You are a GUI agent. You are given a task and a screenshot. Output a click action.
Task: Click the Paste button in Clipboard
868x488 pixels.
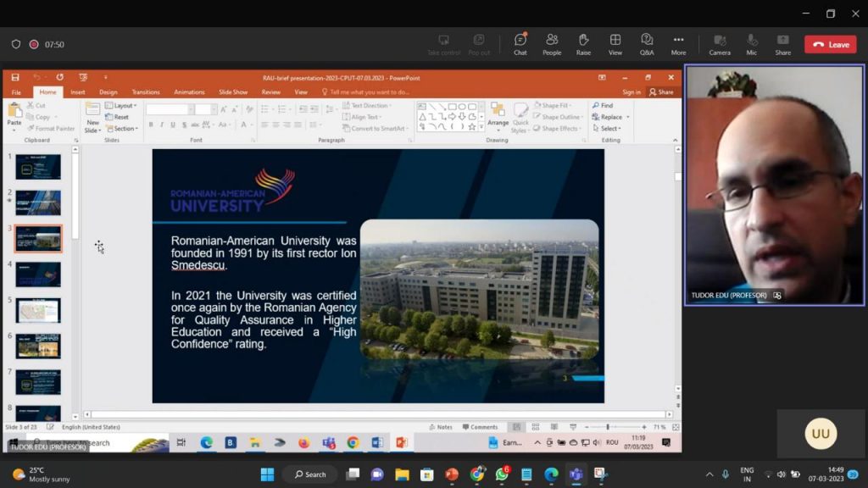pos(14,116)
